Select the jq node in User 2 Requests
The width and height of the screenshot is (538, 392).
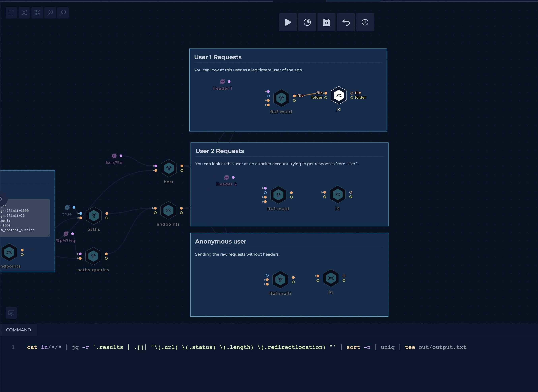(x=338, y=194)
